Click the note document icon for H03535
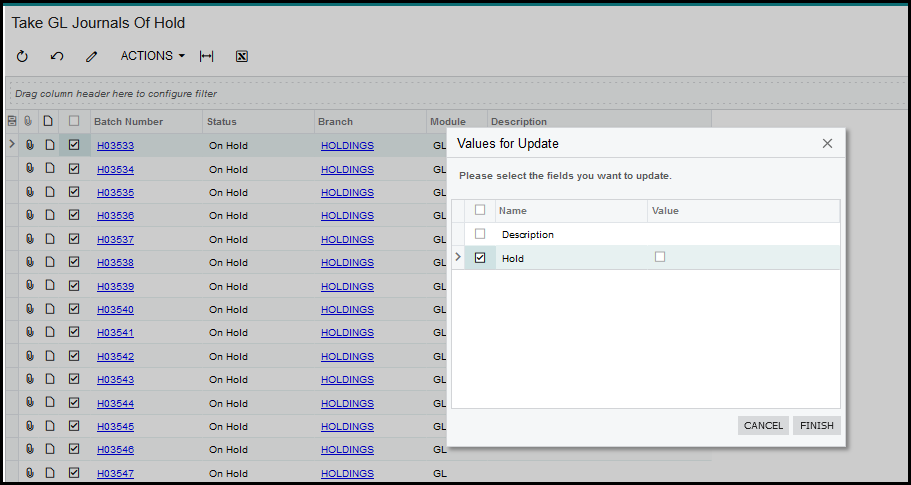The width and height of the screenshot is (911, 485). (48, 192)
